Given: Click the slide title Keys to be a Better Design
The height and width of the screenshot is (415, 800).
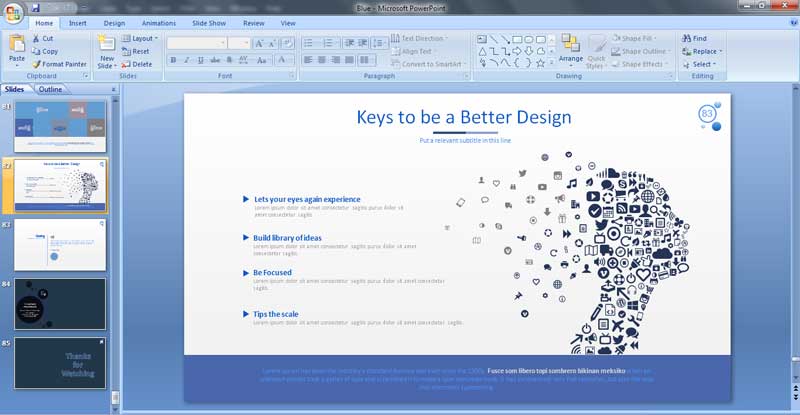Looking at the screenshot, I should point(464,117).
